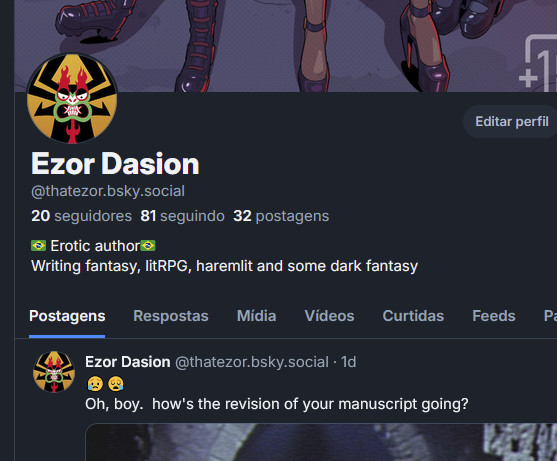Open Ezor Dasion author name in post
The image size is (557, 461).
(x=128, y=362)
